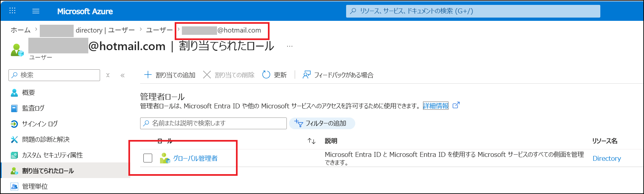Open the more options ellipsis next to title
The height and width of the screenshot is (194, 644).
pyautogui.click(x=290, y=46)
